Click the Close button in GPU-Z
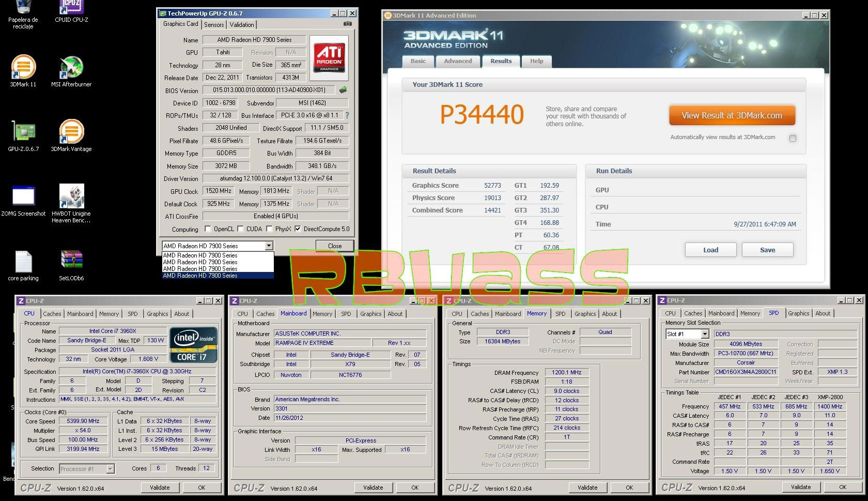The width and height of the screenshot is (868, 501). [334, 246]
